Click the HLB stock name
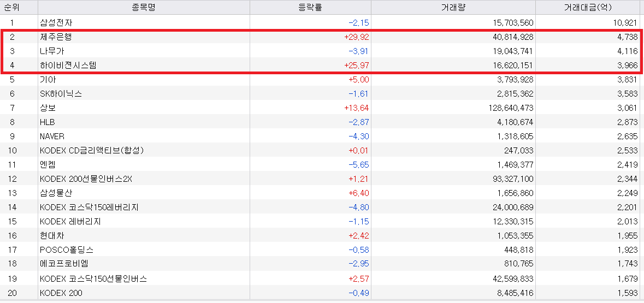644x303 pixels. (48, 122)
